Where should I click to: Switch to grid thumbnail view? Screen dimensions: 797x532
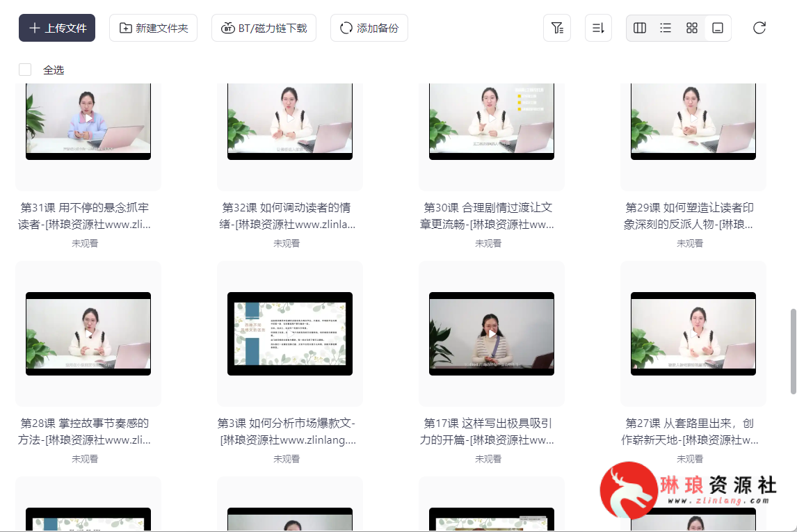pyautogui.click(x=692, y=28)
